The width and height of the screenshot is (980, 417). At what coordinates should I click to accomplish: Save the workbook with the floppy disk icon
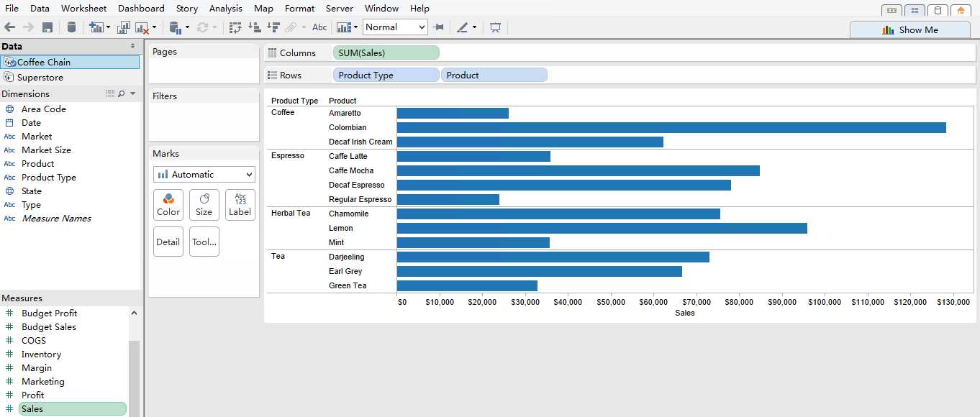tap(47, 27)
